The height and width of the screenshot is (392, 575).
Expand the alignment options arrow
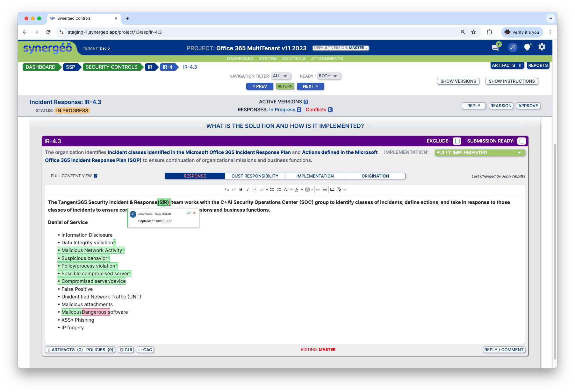pyautogui.click(x=267, y=190)
